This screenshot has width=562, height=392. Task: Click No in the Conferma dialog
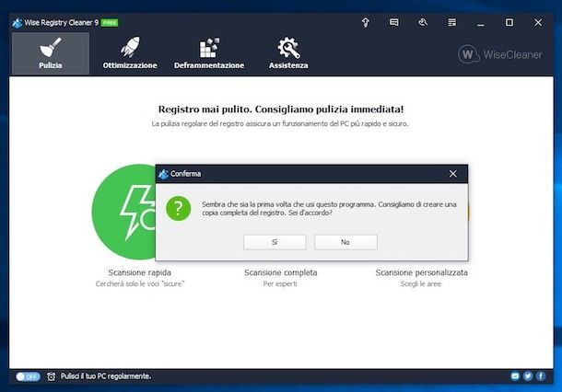(x=345, y=242)
